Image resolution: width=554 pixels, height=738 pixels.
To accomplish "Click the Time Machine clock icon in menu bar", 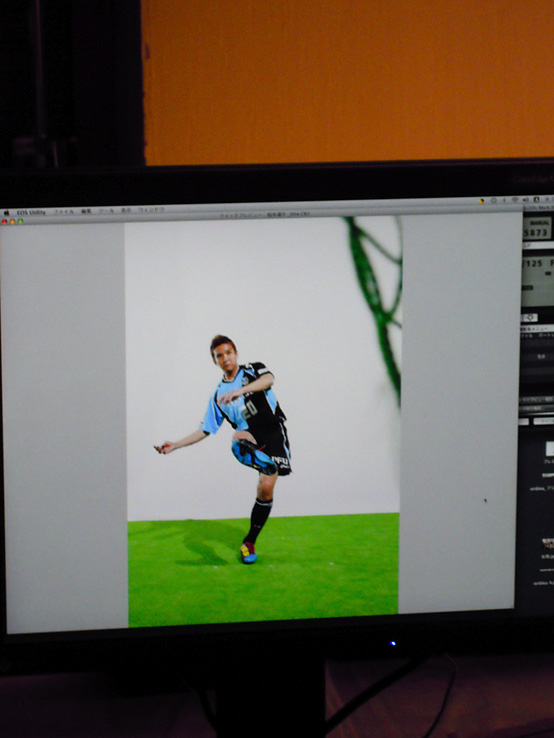I will pyautogui.click(x=494, y=200).
